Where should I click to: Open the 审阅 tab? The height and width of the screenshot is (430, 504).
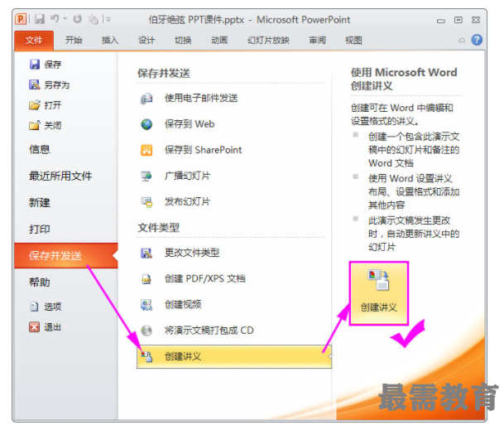pyautogui.click(x=317, y=41)
